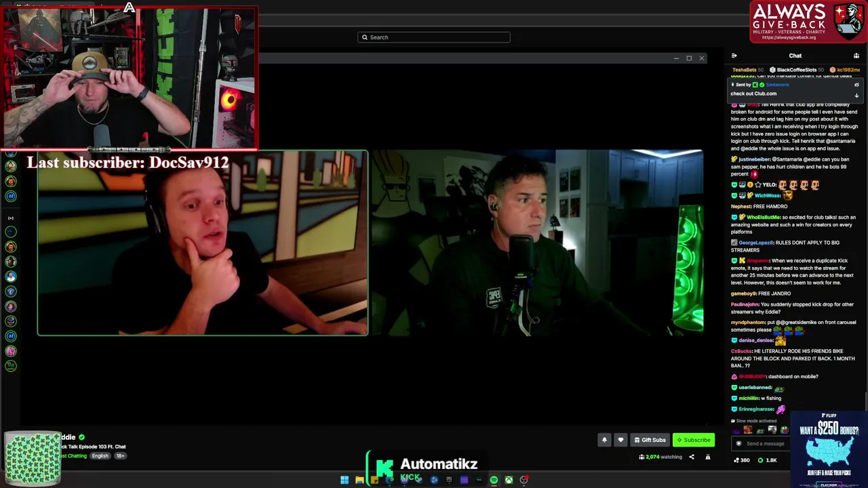This screenshot has height=488, width=868.
Task: Share the stream using the share icon
Action: pyautogui.click(x=692, y=457)
